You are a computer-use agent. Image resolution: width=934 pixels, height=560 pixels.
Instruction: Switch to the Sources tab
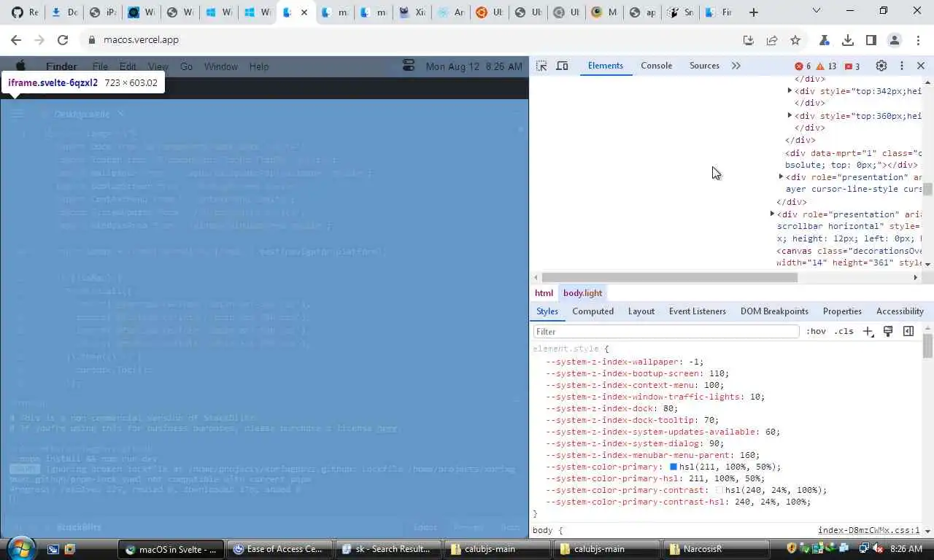pos(704,66)
